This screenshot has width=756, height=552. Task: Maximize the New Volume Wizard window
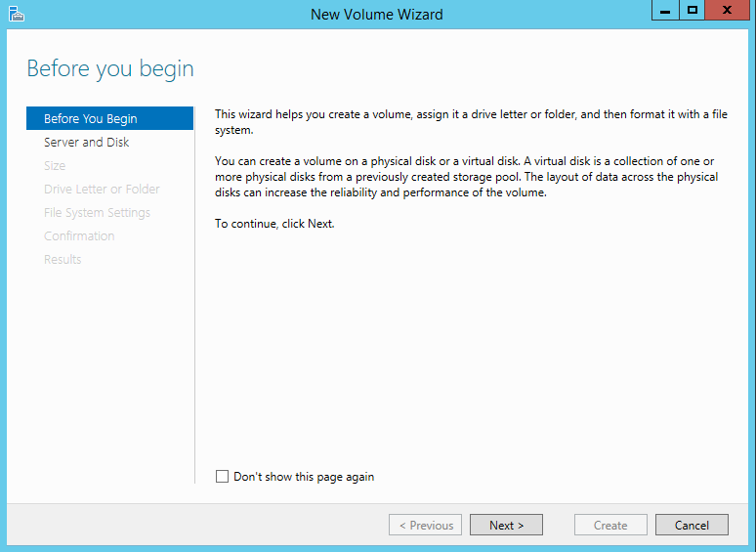tap(693, 10)
